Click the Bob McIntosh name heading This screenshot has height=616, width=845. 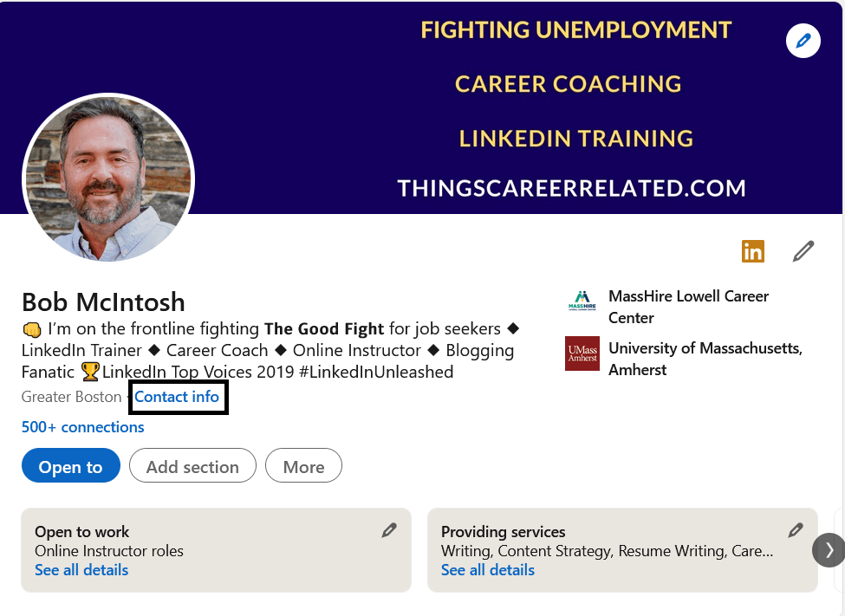pos(104,302)
